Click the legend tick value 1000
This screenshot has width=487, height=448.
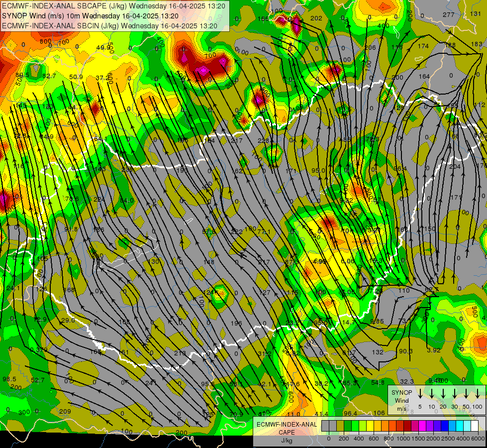click(403, 439)
